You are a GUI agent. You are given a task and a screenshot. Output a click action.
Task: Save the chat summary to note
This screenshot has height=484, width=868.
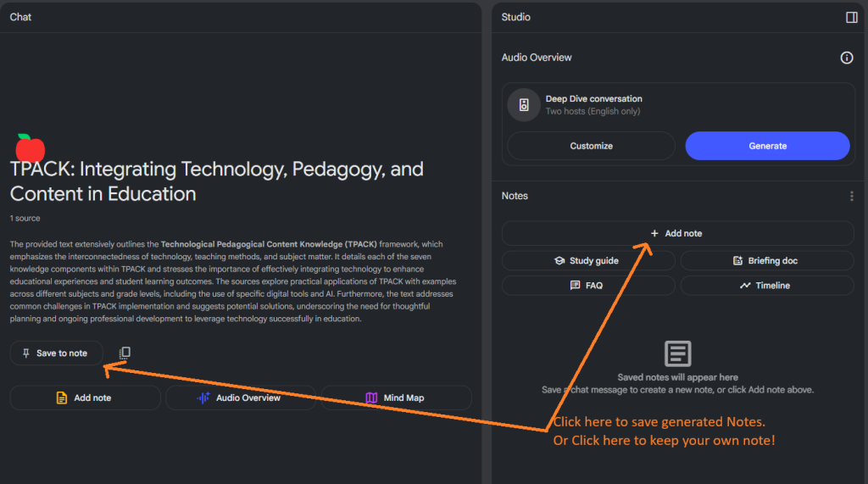click(56, 353)
